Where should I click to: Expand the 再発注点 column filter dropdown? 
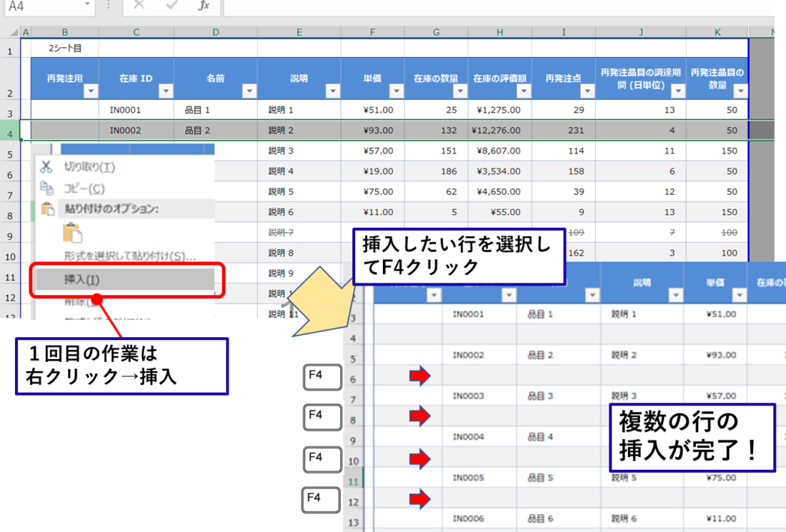pos(587,91)
